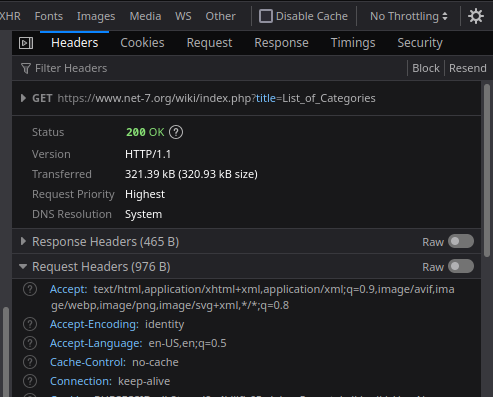Click the Resend button
The height and width of the screenshot is (397, 493).
tap(468, 68)
